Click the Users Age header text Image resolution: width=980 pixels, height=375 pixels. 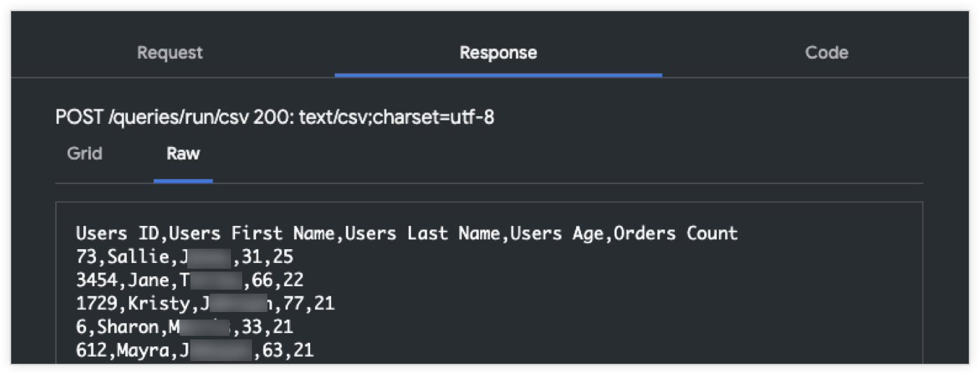[x=557, y=233]
